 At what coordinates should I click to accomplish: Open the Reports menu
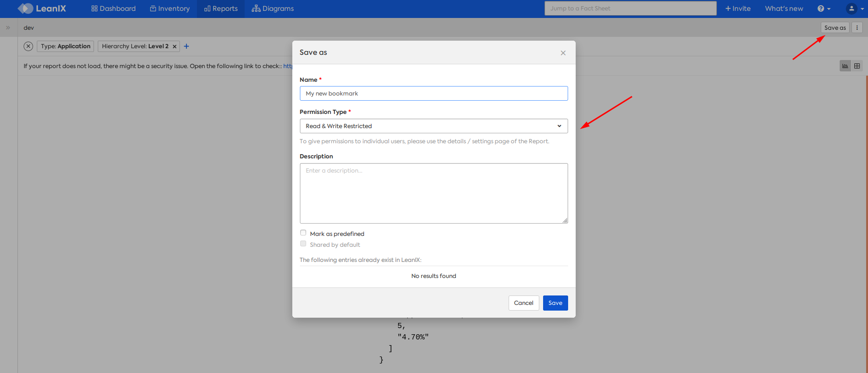click(221, 9)
